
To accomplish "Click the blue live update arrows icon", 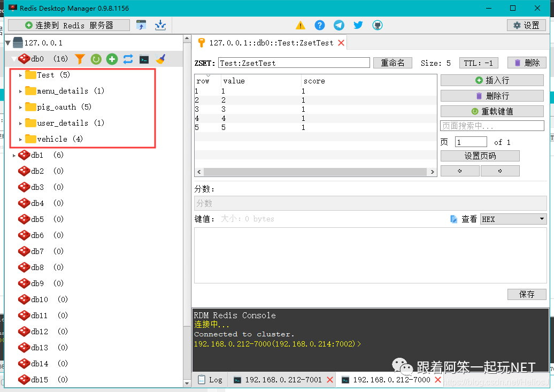I will coord(128,59).
